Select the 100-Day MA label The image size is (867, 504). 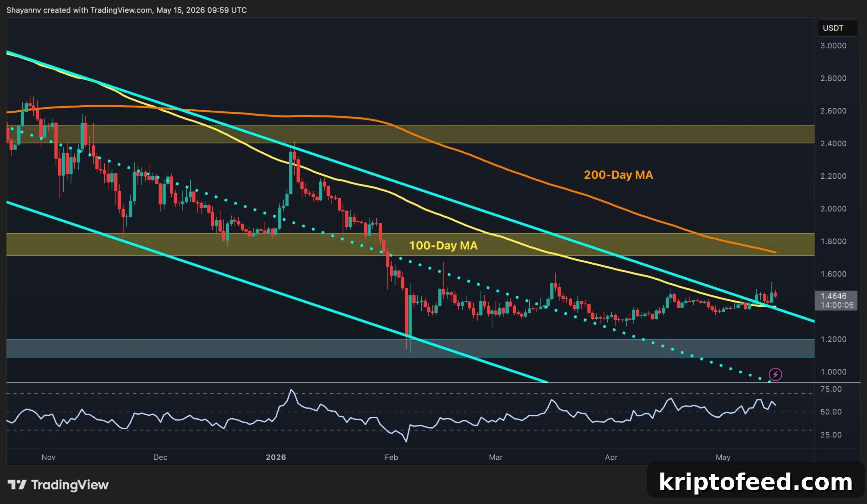point(443,245)
